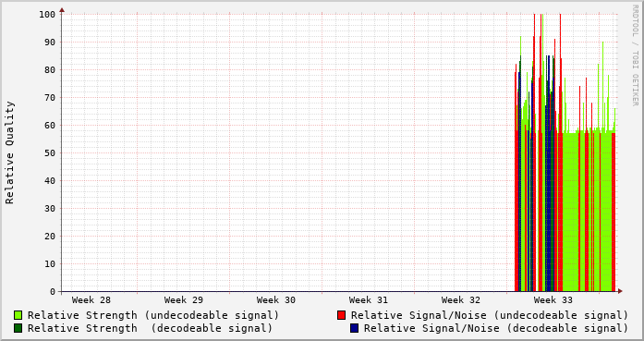Click the red arrowhead ending the x-axis
Viewport: 644px width, 341px height.
tap(620, 291)
